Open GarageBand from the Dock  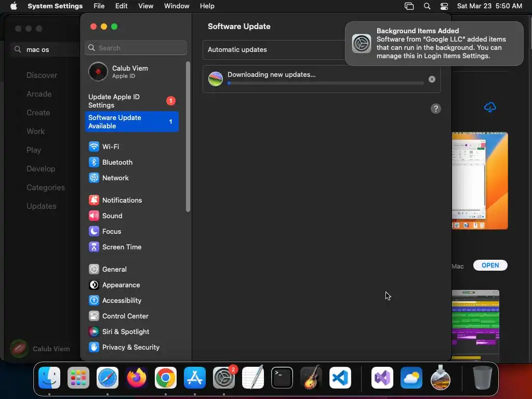click(311, 378)
